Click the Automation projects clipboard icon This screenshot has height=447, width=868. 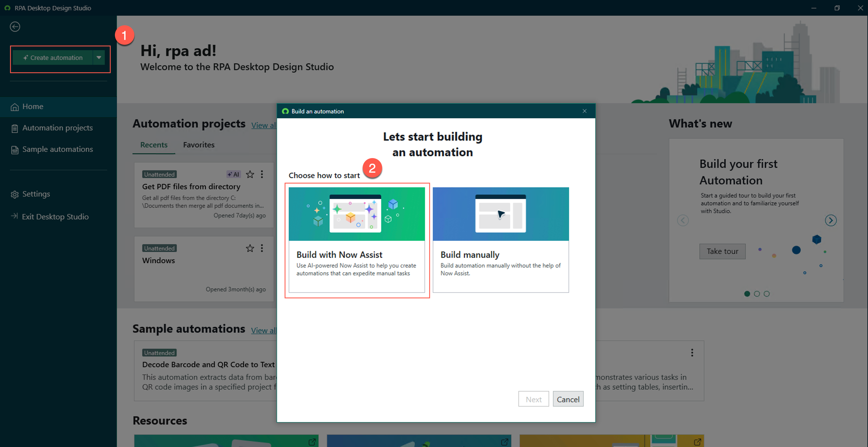click(15, 129)
